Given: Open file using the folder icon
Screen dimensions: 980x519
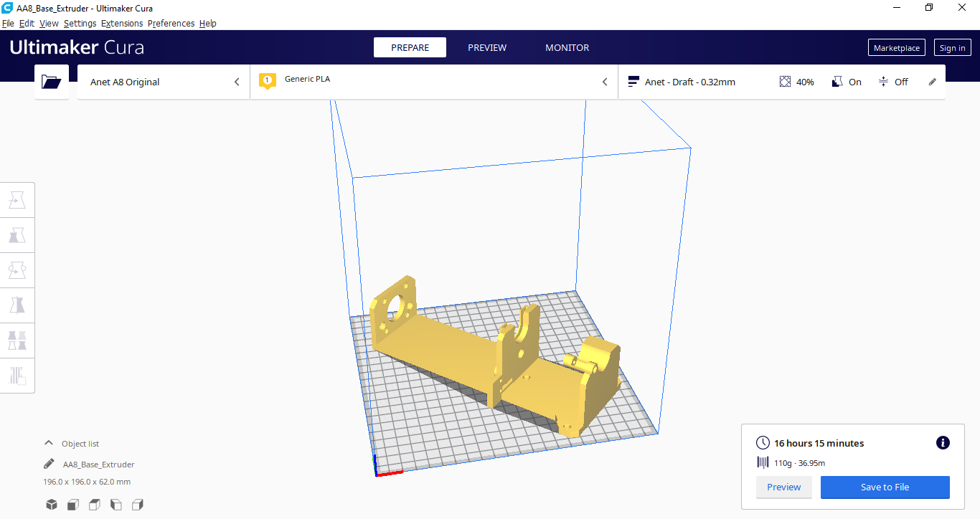Looking at the screenshot, I should (x=52, y=82).
